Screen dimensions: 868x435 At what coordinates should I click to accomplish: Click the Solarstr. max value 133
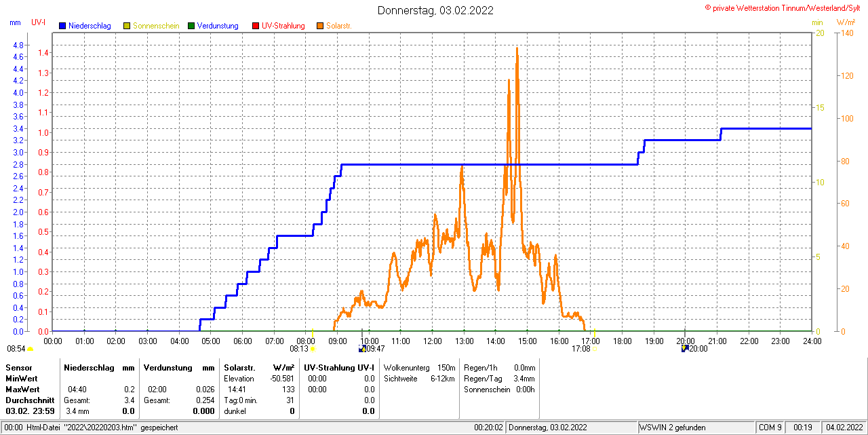pyautogui.click(x=288, y=389)
